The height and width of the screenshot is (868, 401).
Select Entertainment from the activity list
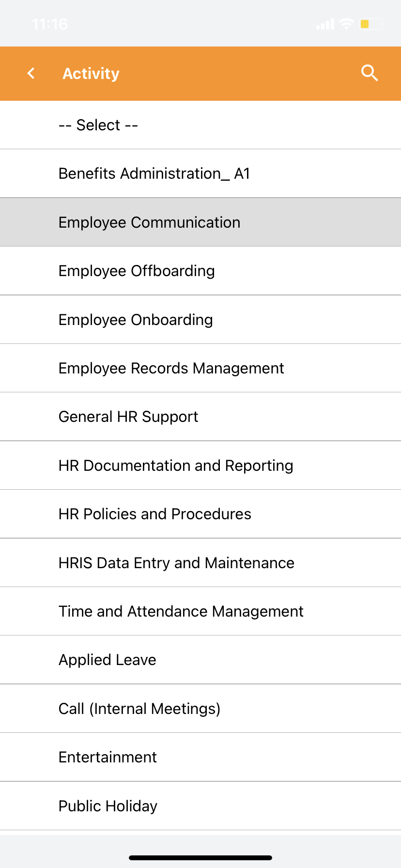(200, 757)
